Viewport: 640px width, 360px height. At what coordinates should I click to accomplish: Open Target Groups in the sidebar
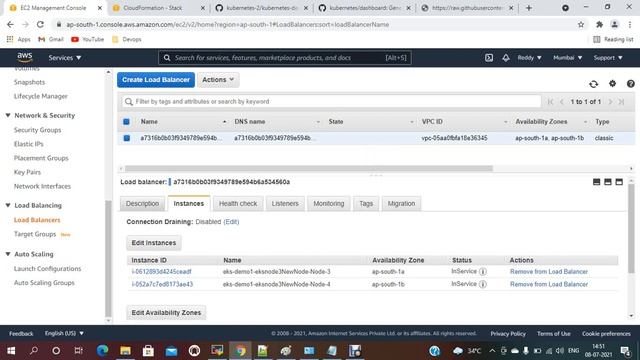[35, 234]
